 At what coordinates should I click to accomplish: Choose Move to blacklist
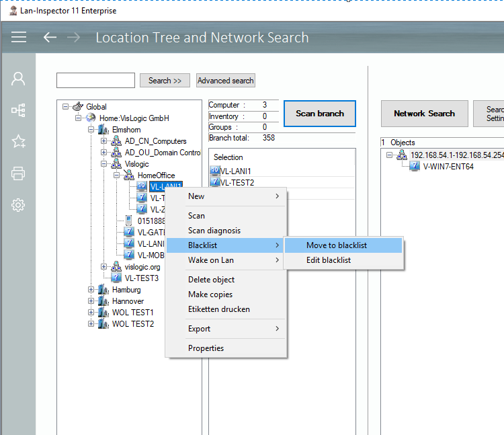337,245
